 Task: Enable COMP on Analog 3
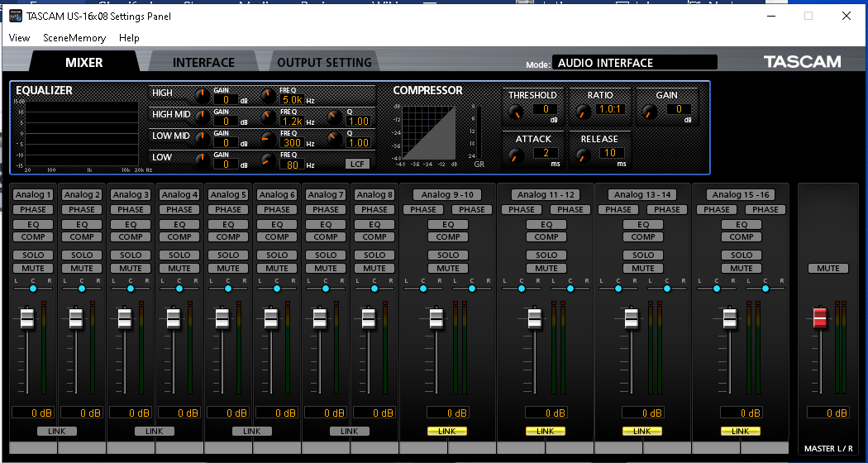(131, 236)
